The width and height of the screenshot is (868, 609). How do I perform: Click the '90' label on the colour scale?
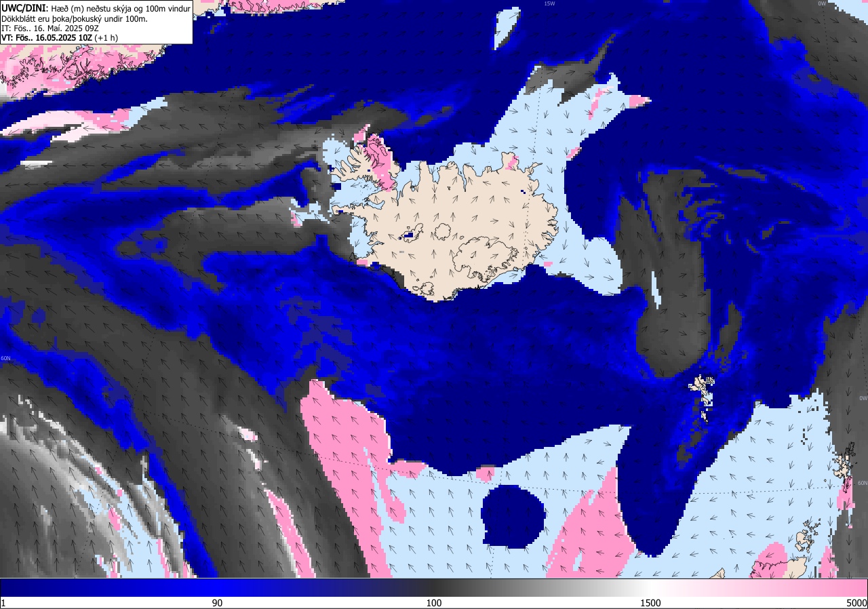(217, 603)
